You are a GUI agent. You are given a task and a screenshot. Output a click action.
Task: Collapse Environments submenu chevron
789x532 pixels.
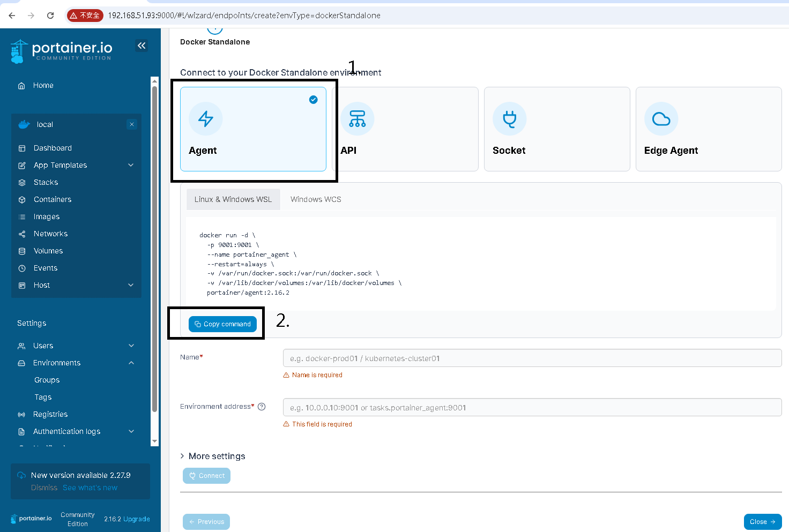[x=131, y=363]
